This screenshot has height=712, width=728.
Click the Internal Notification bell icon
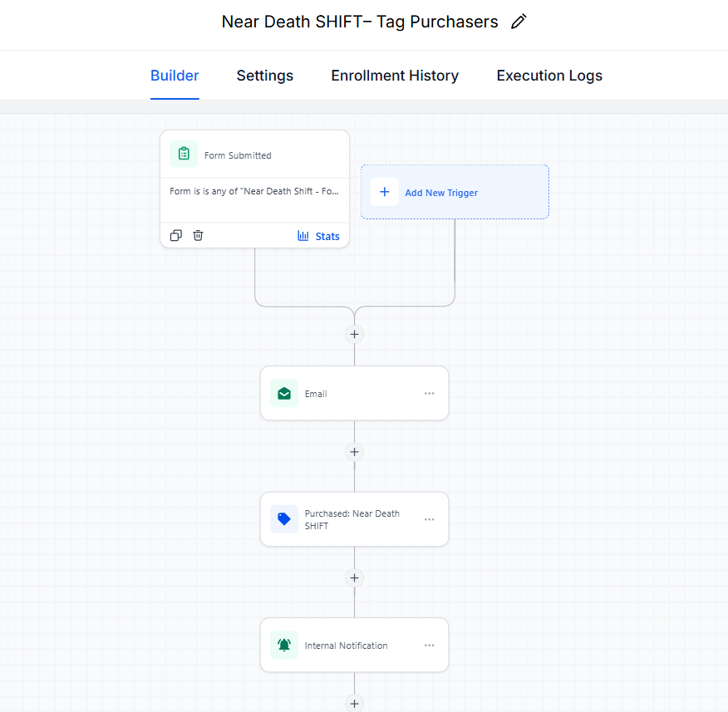pyautogui.click(x=284, y=645)
